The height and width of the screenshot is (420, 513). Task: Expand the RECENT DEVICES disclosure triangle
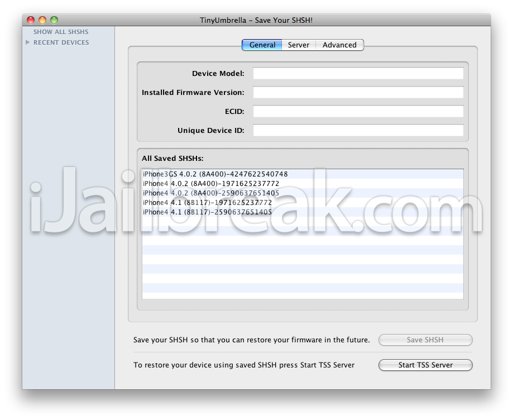(28, 42)
